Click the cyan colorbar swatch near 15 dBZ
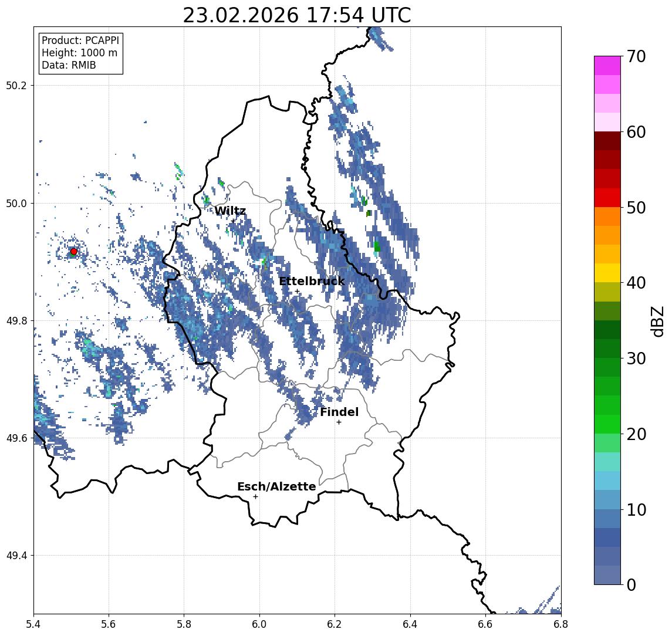Screen dimensions: 672x636 click(607, 462)
